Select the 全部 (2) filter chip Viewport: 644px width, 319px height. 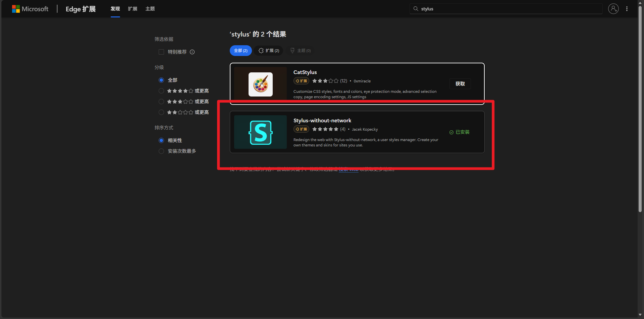(241, 51)
